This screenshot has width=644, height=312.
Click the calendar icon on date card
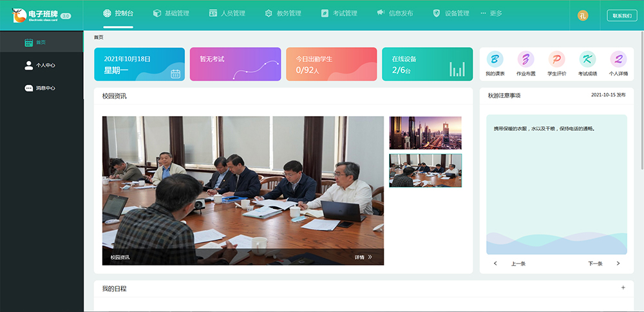pos(175,74)
